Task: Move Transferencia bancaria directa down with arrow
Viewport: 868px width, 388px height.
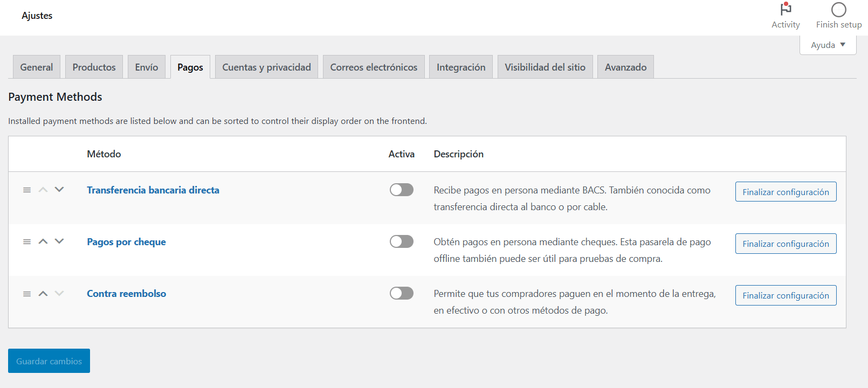Action: (59, 190)
